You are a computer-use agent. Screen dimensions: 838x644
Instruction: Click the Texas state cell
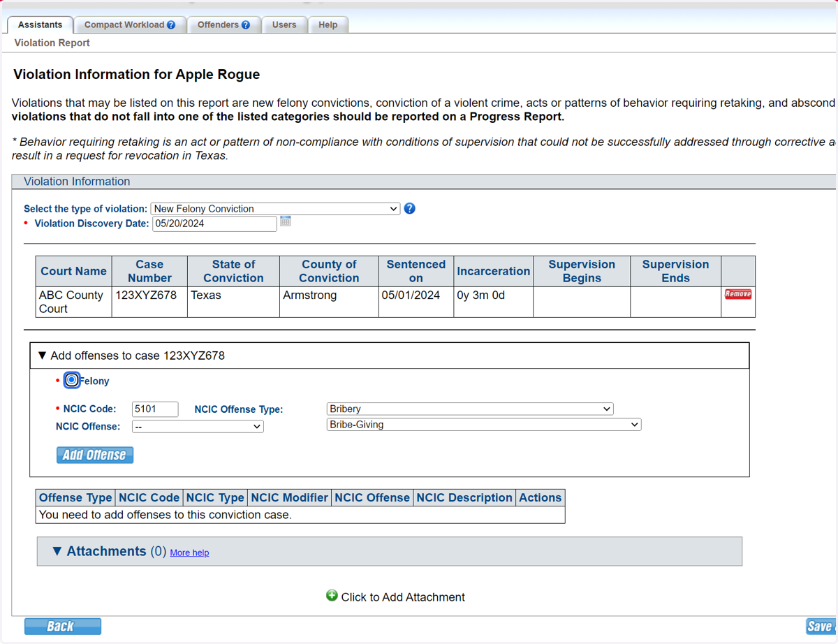(233, 302)
